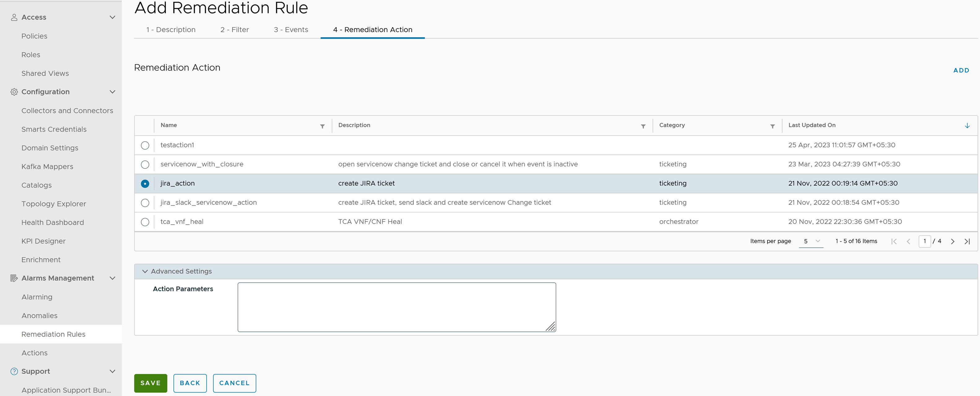Collapse the Access section chevron
Image resolution: width=980 pixels, height=396 pixels.
(112, 17)
